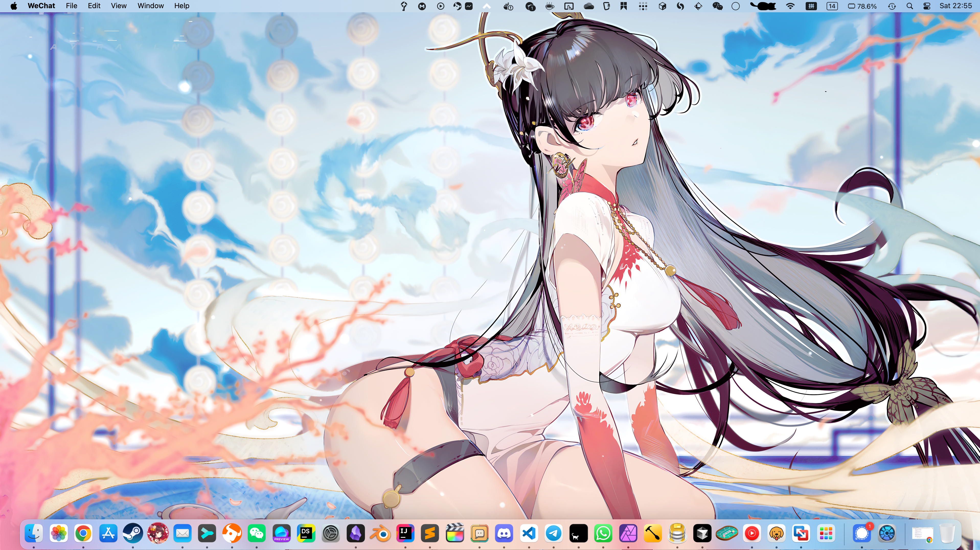Click the calendar 14 menu bar icon

click(832, 6)
